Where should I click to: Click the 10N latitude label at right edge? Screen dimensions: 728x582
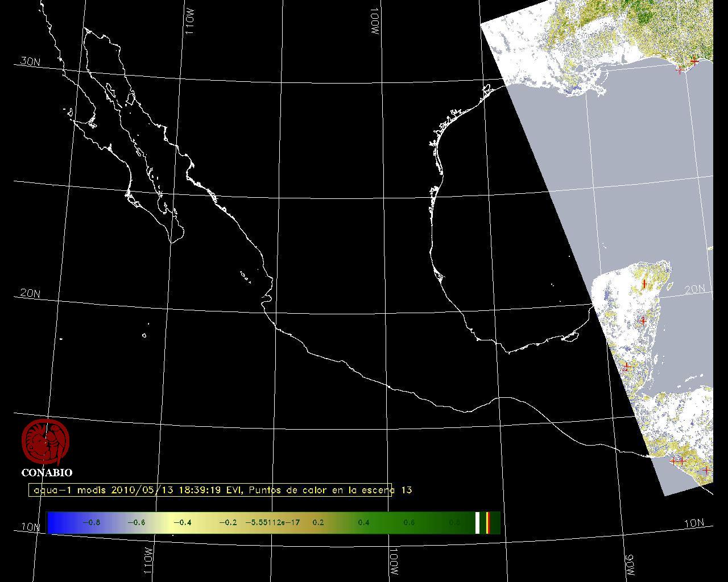click(x=694, y=523)
